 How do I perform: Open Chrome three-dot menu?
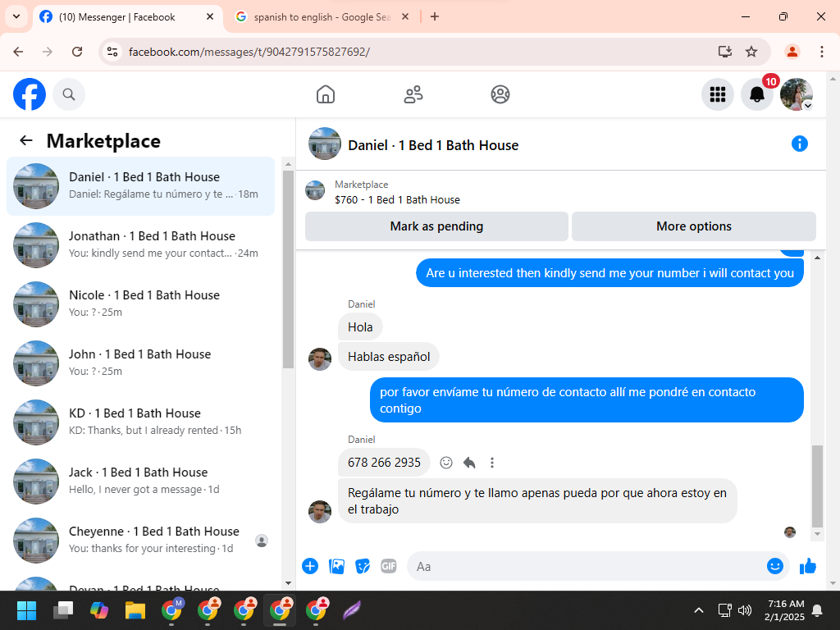click(822, 52)
